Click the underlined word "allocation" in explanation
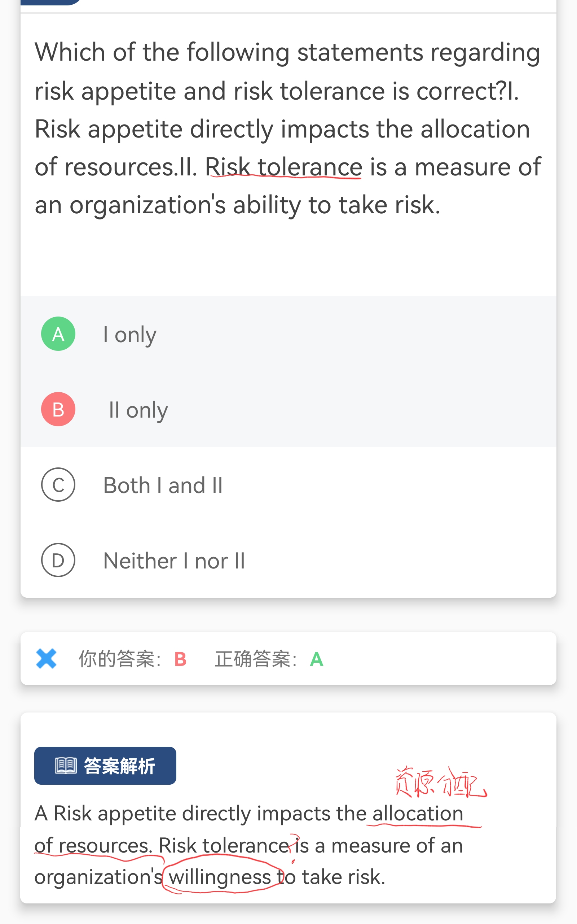The height and width of the screenshot is (924, 577). coord(418,813)
